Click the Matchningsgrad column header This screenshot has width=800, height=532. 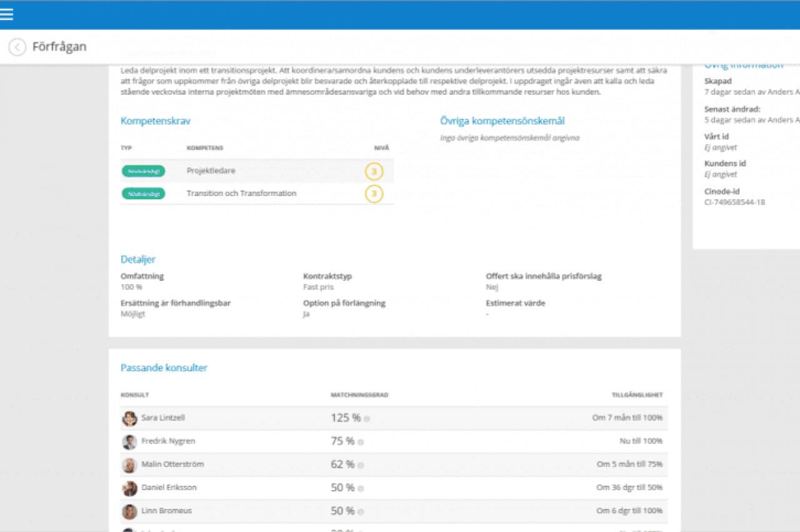[x=359, y=395]
